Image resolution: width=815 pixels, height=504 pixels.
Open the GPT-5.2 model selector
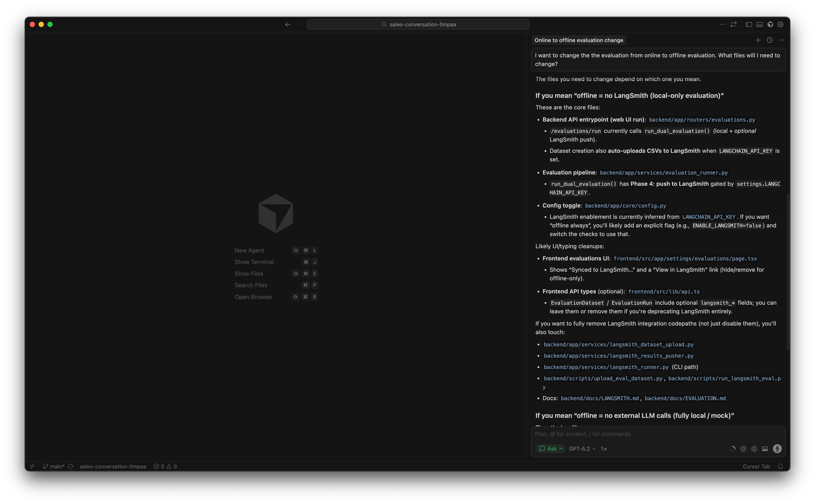tap(582, 449)
